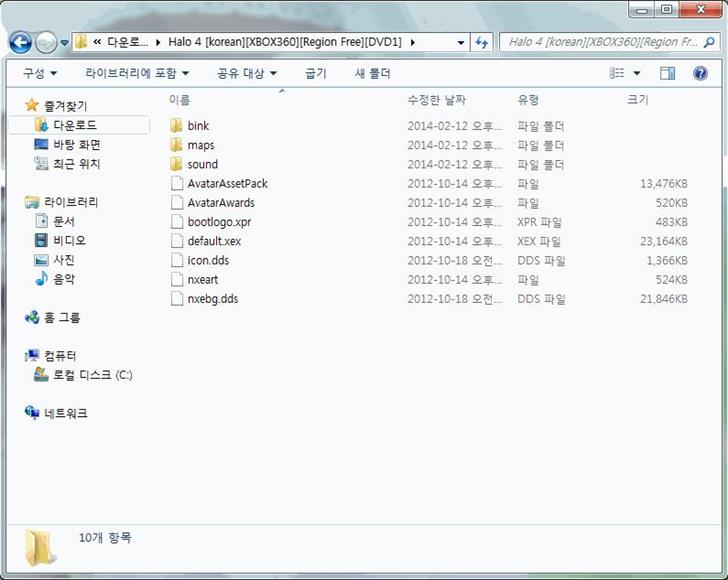
Task: Click the 굽기 toolbar button
Action: point(316,73)
